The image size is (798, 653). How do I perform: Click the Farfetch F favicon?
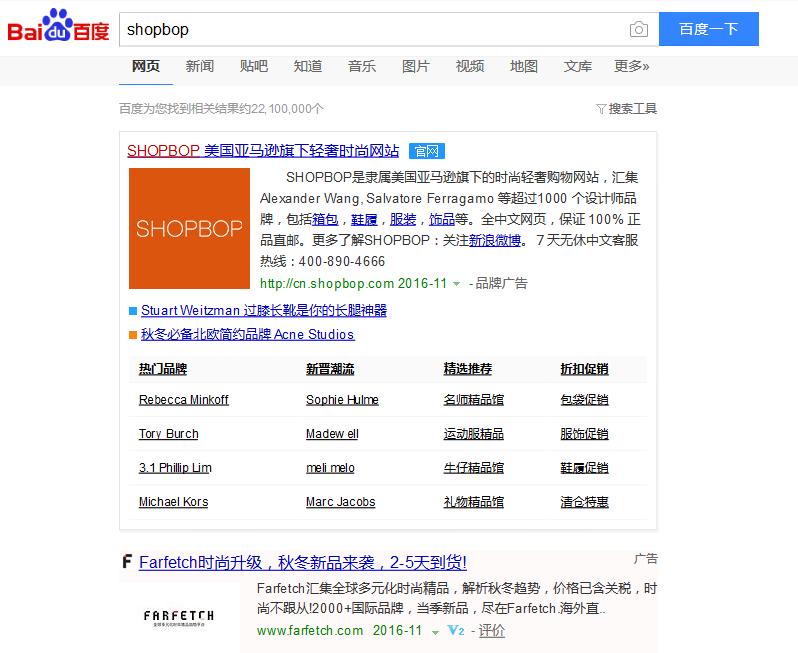pos(127,561)
